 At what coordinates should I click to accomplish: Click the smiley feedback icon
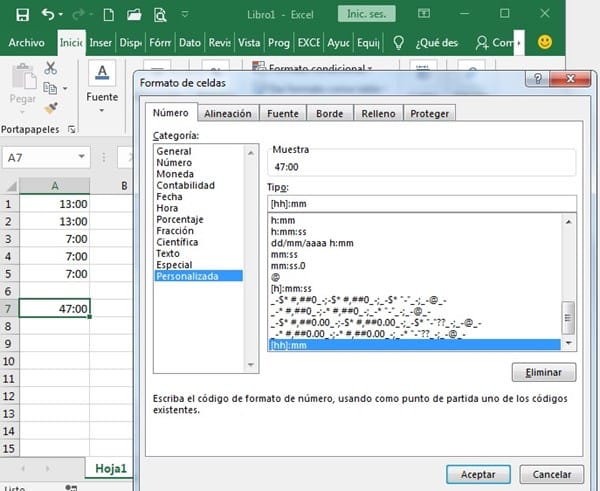click(x=545, y=43)
